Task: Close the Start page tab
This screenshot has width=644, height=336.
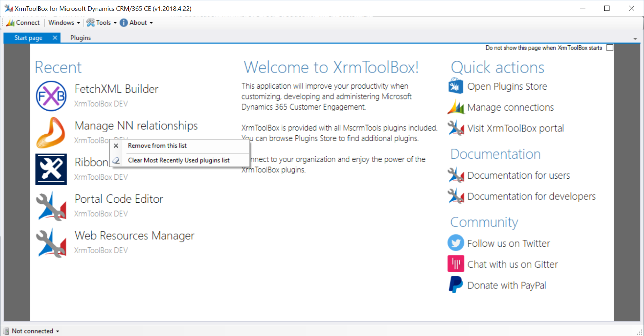Action: (x=55, y=38)
